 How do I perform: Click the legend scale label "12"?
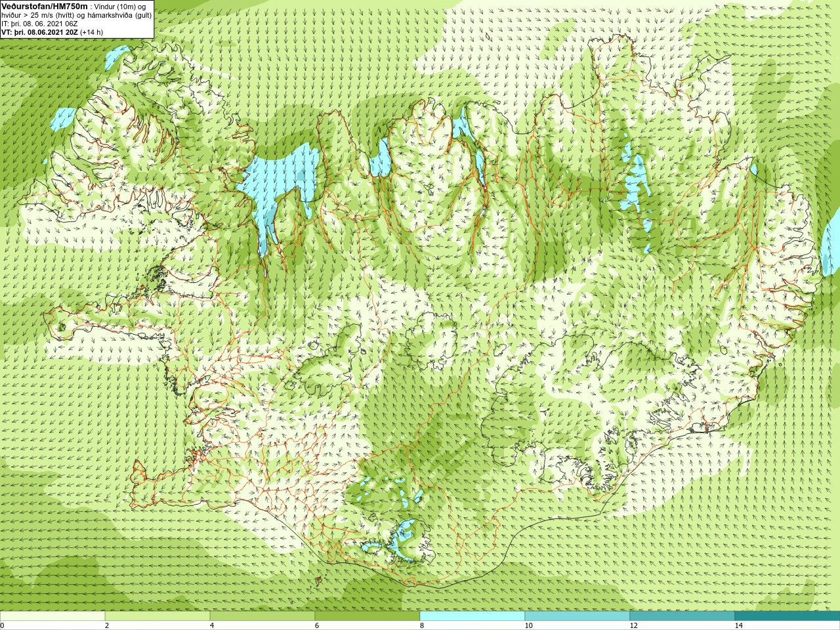633,625
